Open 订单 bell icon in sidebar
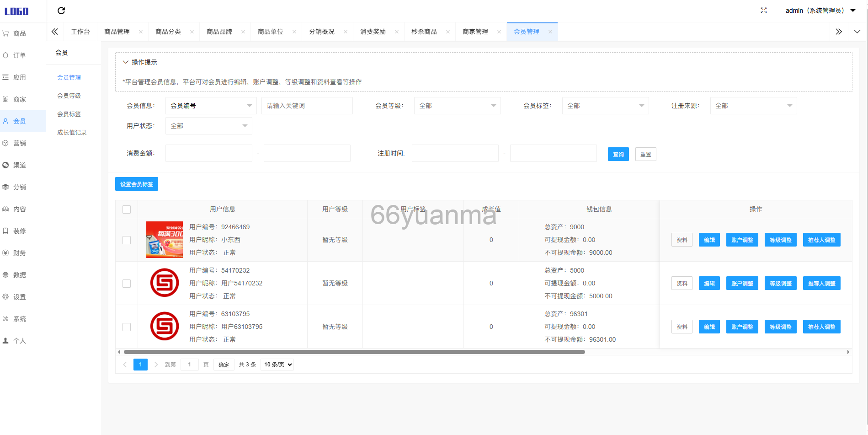The width and height of the screenshot is (868, 435). coord(5,55)
